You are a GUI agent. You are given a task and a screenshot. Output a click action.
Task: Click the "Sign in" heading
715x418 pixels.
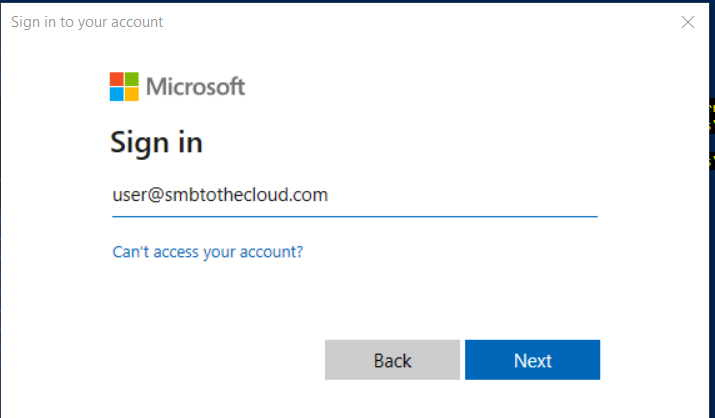[x=156, y=142]
